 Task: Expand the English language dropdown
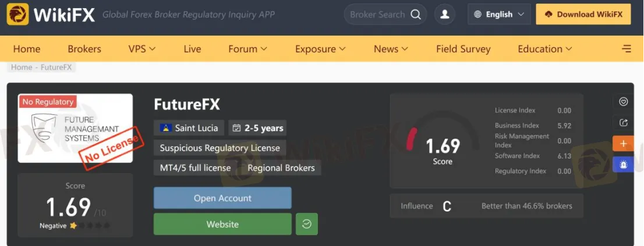[x=499, y=15]
